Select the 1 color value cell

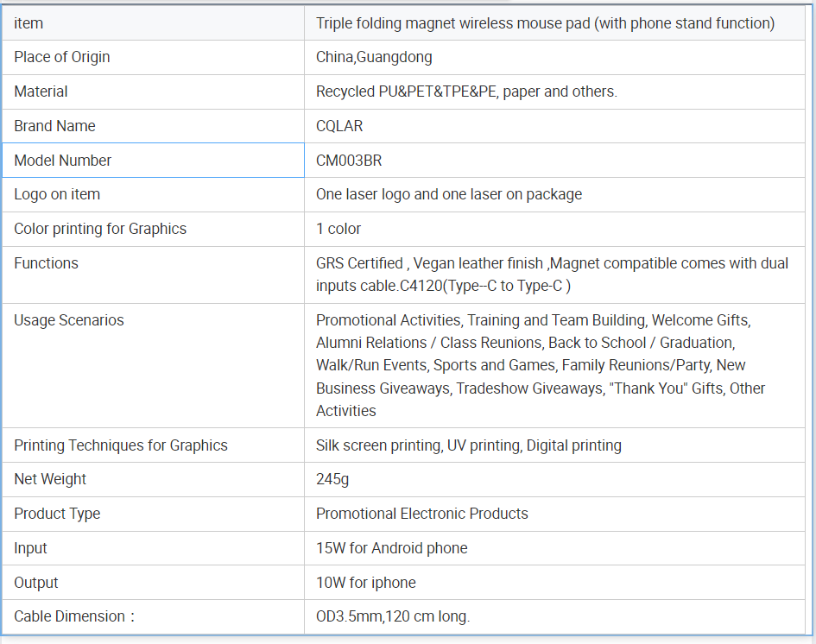(x=554, y=229)
